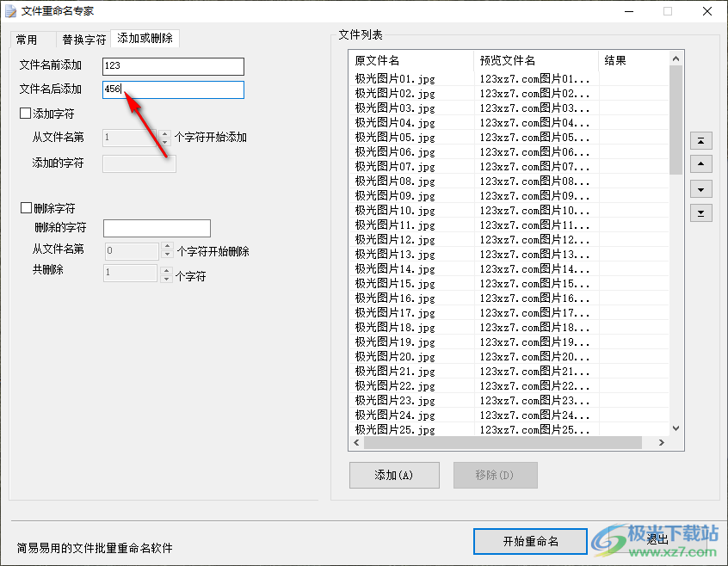
Task: Switch to the 替换字符 tab
Action: click(x=84, y=40)
